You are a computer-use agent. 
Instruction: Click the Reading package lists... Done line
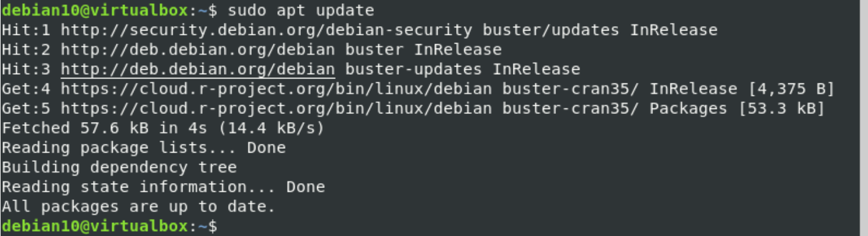144,148
